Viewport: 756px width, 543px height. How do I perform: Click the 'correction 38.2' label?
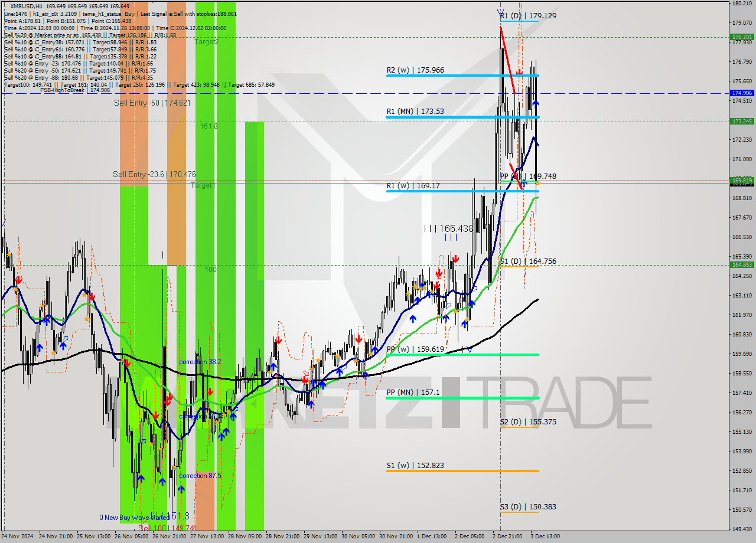tap(200, 361)
